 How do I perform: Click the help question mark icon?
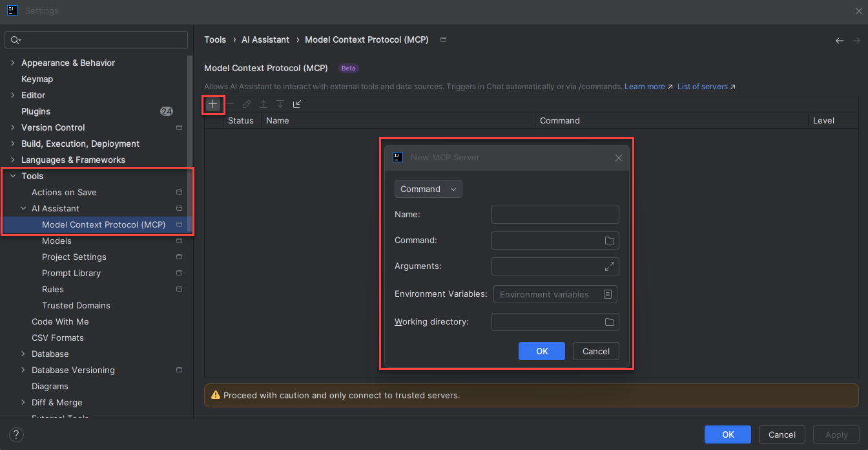pyautogui.click(x=15, y=434)
